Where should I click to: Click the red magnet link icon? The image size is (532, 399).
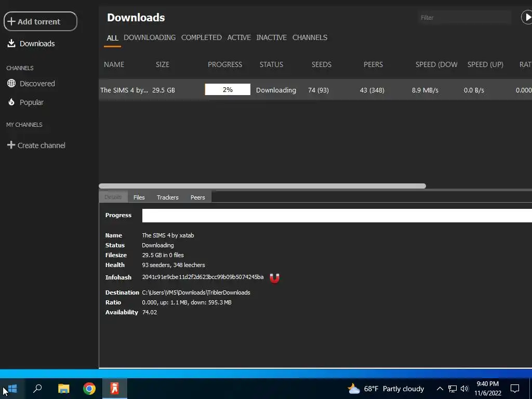coord(274,278)
